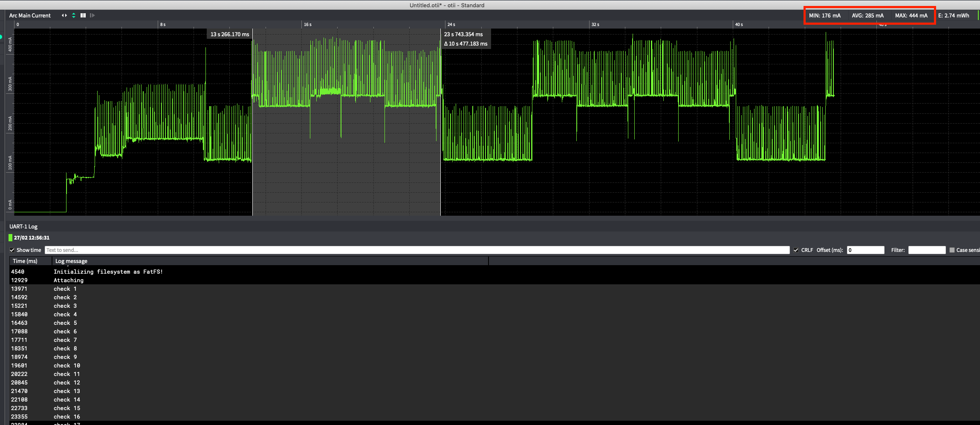Click the 23 s 743.354 ms selection end marker
Image resolution: width=980 pixels, height=425 pixels.
pyautogui.click(x=463, y=35)
